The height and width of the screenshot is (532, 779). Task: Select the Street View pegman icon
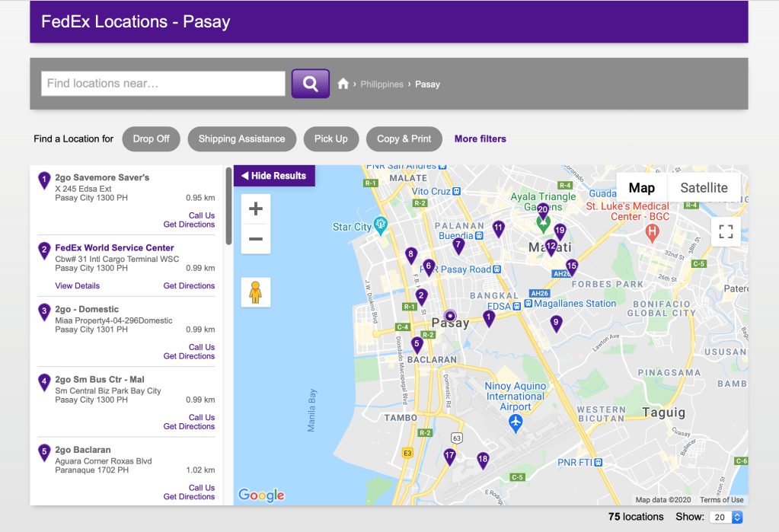tap(256, 292)
